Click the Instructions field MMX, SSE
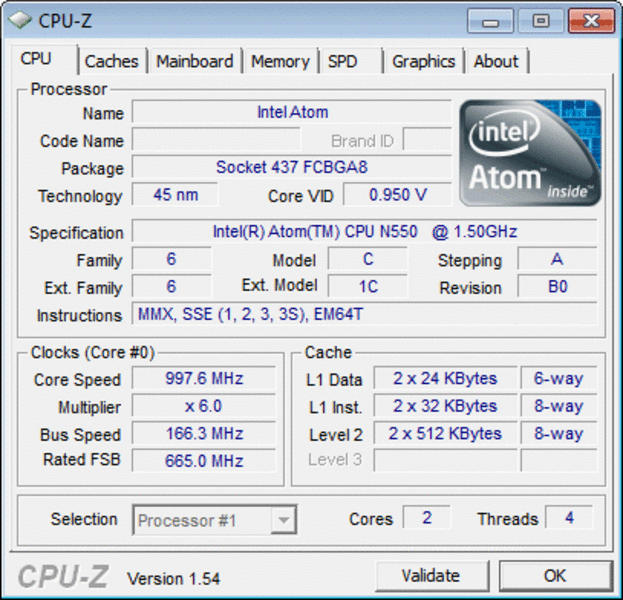 (365, 314)
